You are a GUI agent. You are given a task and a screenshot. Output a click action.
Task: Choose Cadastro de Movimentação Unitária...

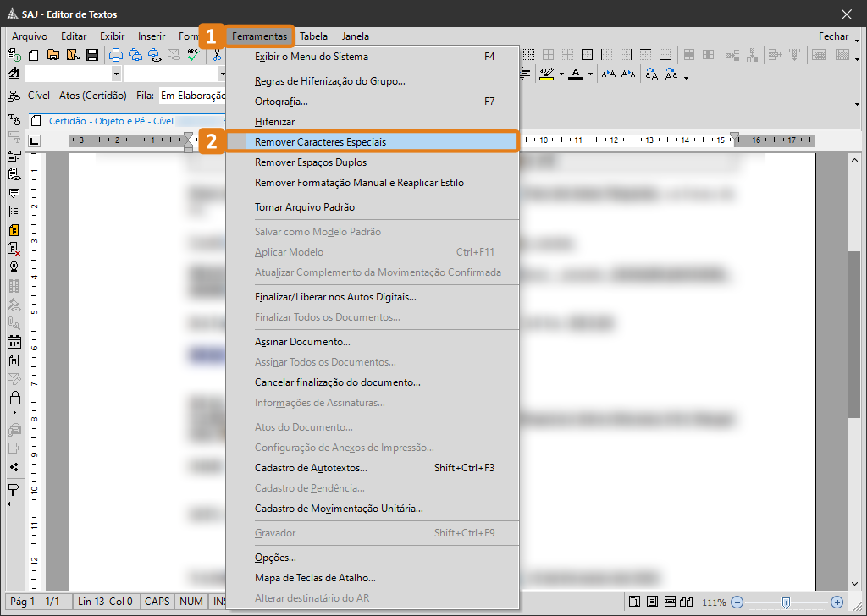tap(373, 509)
